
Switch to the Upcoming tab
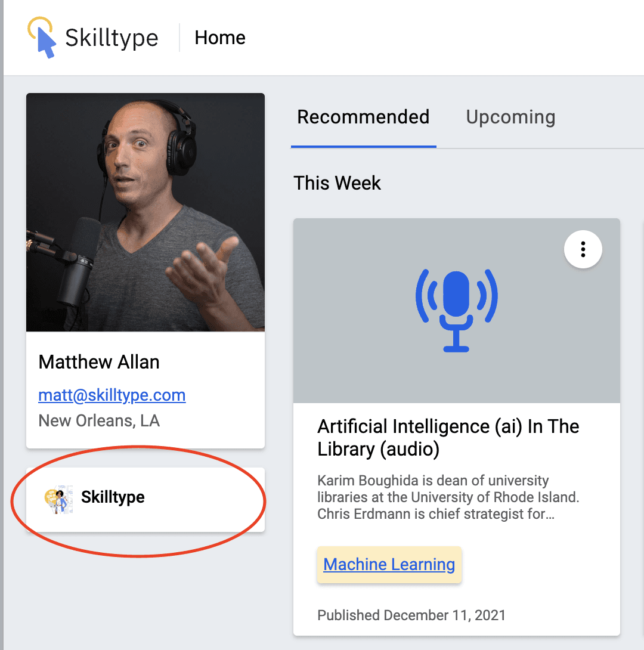(x=510, y=117)
